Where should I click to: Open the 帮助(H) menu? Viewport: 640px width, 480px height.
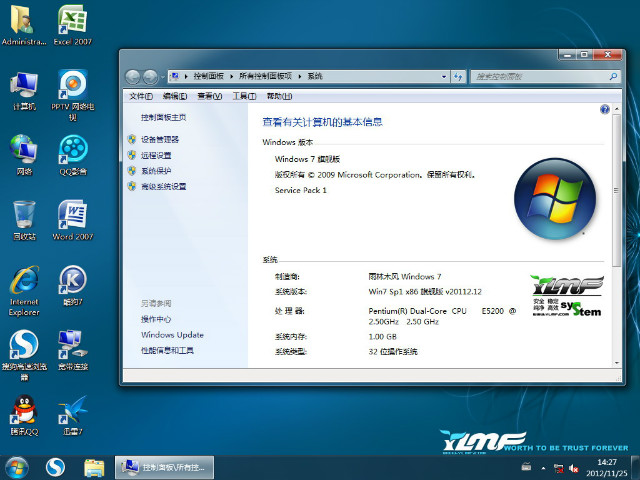(x=279, y=96)
